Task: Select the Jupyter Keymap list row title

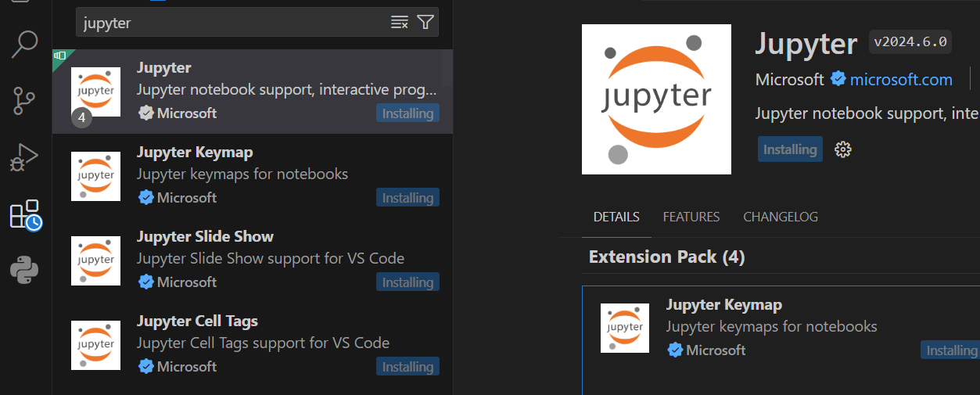Action: (x=195, y=152)
